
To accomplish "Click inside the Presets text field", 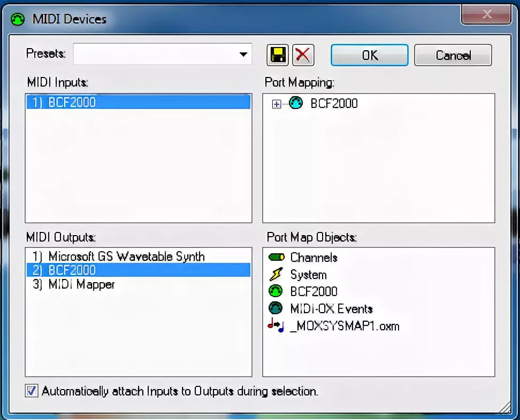I will point(150,54).
